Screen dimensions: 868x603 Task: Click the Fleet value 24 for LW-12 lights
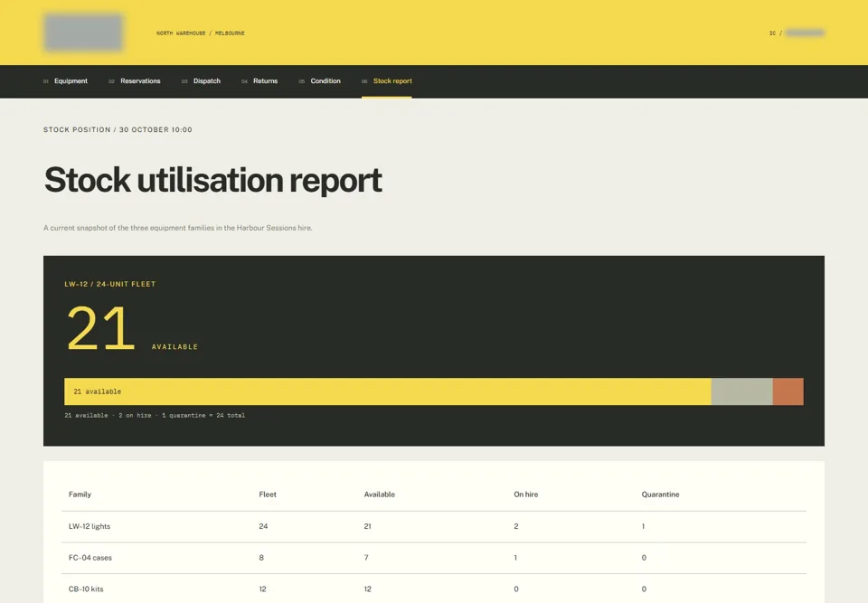263,526
